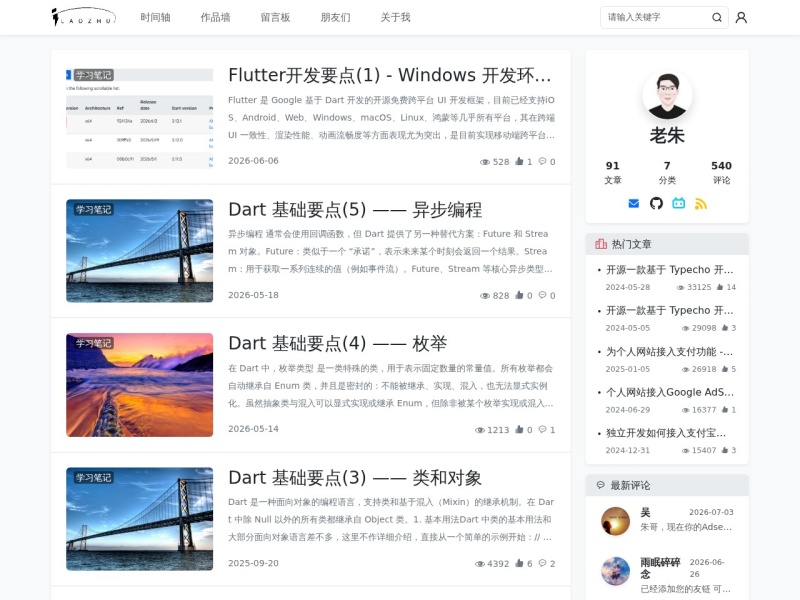Screen dimensions: 800x600
Task: Open the user account icon
Action: (x=741, y=17)
